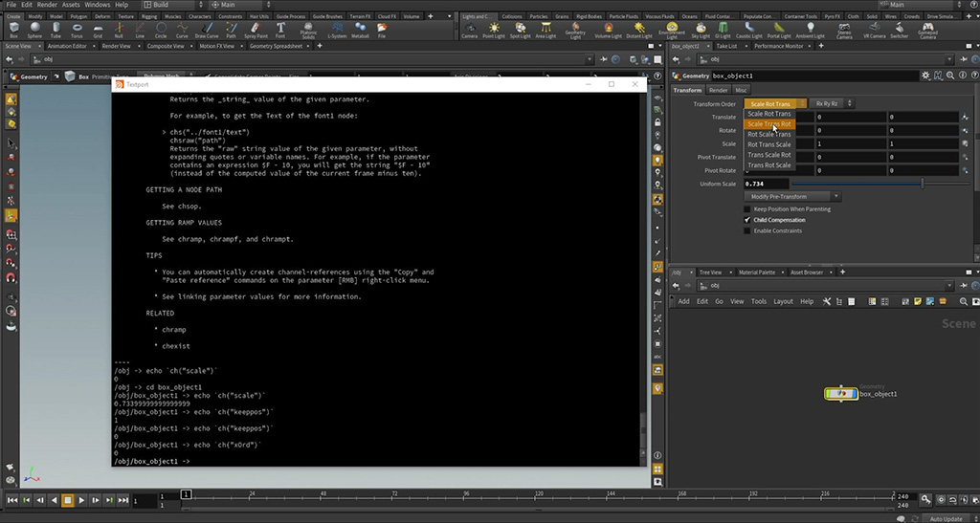
Task: Add a Sky Light from the shelf
Action: [702, 30]
